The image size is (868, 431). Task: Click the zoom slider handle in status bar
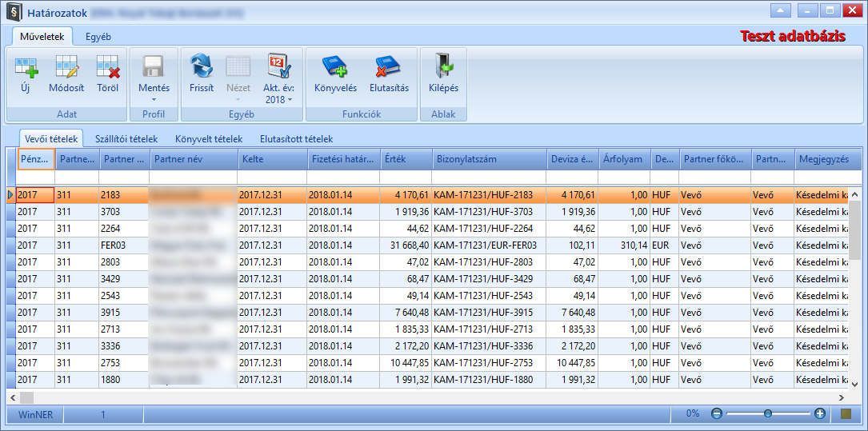point(768,413)
